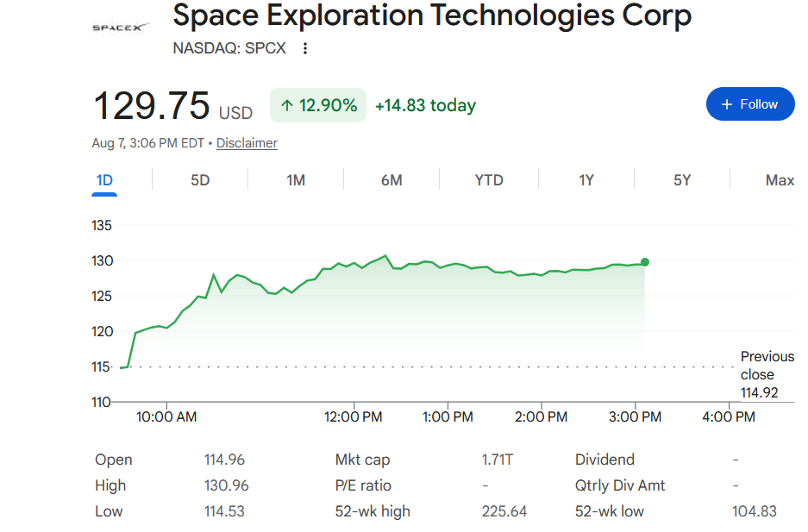
Task: Click the plus icon on Follow button
Action: pyautogui.click(x=727, y=104)
